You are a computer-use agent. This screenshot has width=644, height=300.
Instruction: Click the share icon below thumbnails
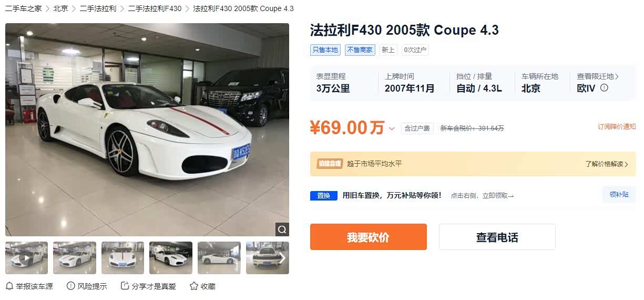pos(125,286)
